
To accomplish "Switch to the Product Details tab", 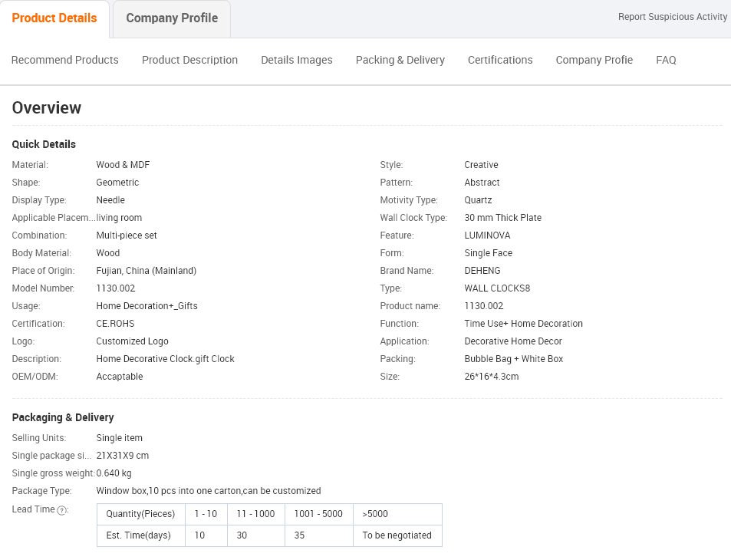I will [54, 18].
